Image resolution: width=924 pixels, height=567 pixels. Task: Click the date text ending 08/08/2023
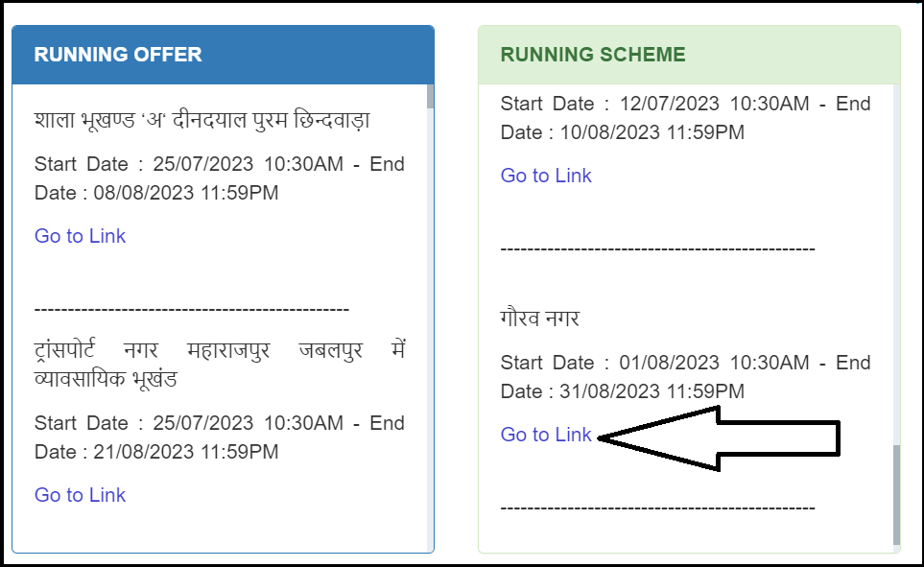tap(219, 178)
